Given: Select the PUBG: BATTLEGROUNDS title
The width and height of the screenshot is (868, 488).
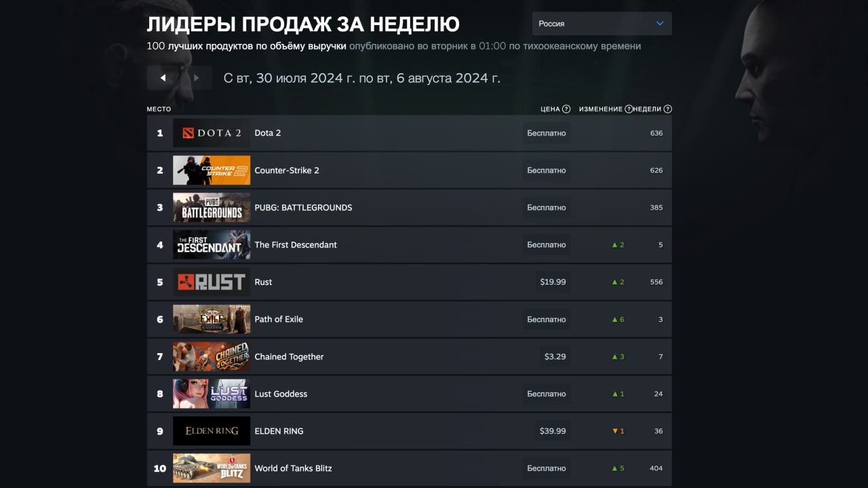Looking at the screenshot, I should 303,207.
